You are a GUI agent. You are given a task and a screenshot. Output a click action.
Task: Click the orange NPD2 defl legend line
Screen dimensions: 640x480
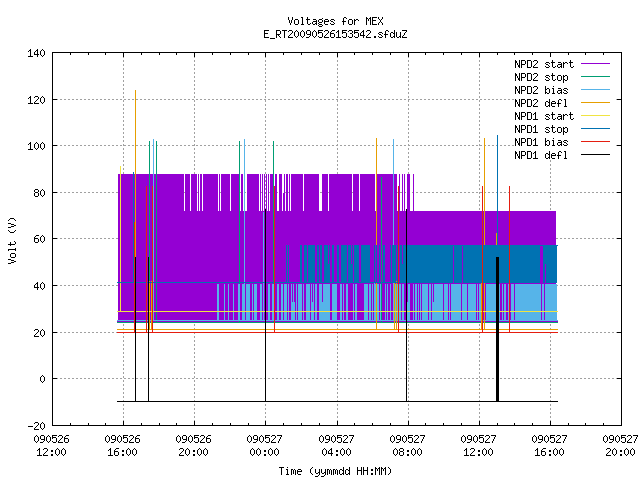pos(595,103)
